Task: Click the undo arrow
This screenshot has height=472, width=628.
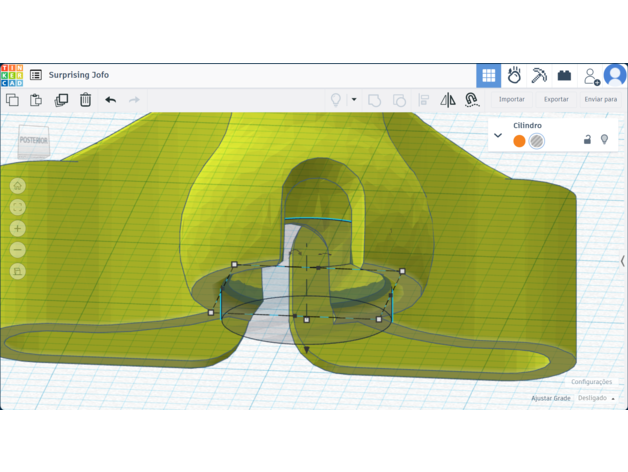Action: click(x=110, y=100)
